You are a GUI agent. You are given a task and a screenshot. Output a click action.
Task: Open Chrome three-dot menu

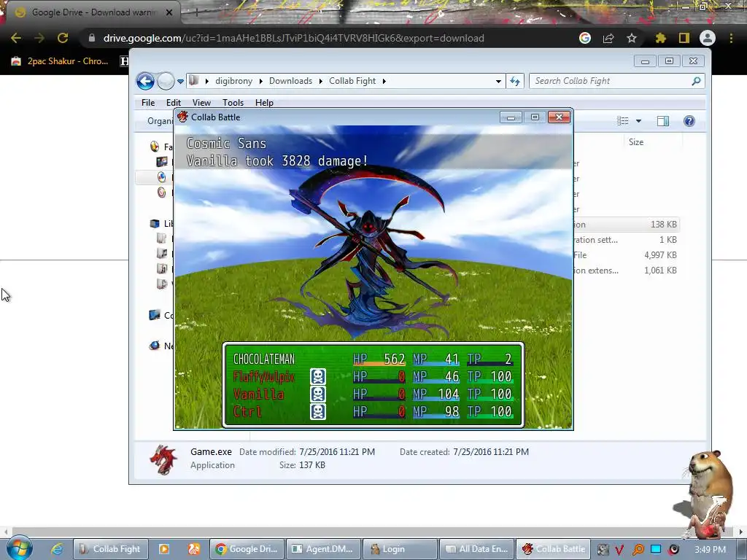click(x=731, y=38)
